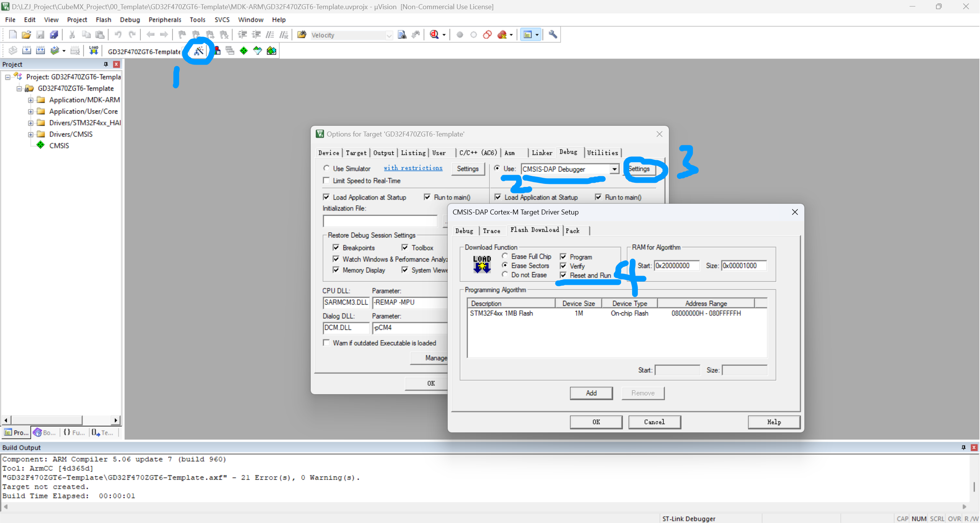Toggle the Memory Display checkbox
This screenshot has height=523, width=980.
(x=336, y=270)
